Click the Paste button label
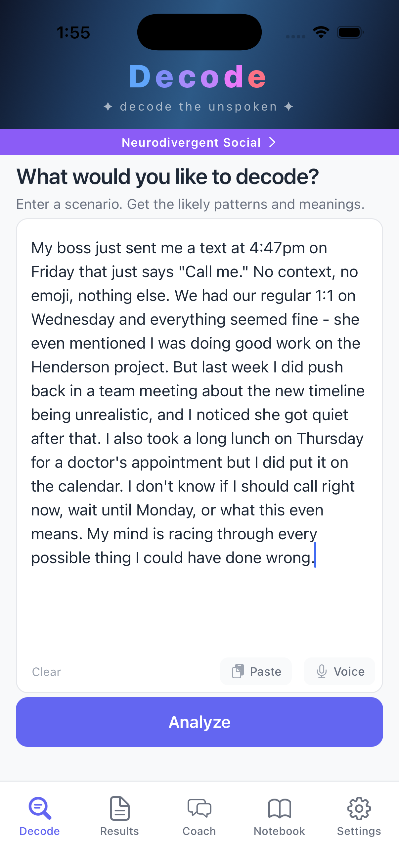 265,671
